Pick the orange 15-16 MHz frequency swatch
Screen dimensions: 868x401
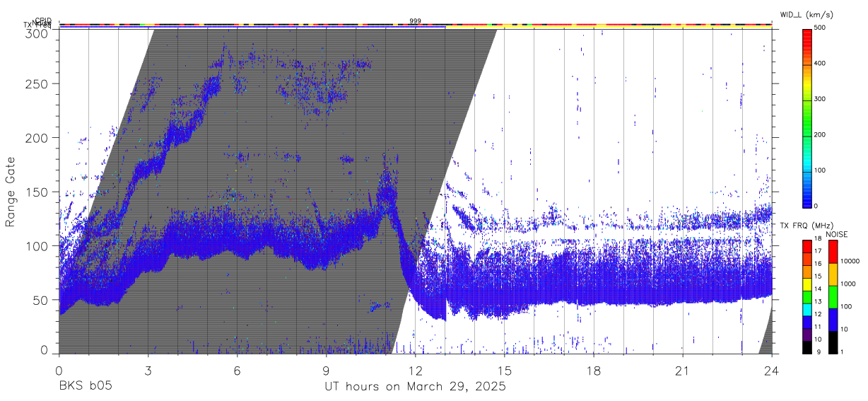(x=807, y=272)
